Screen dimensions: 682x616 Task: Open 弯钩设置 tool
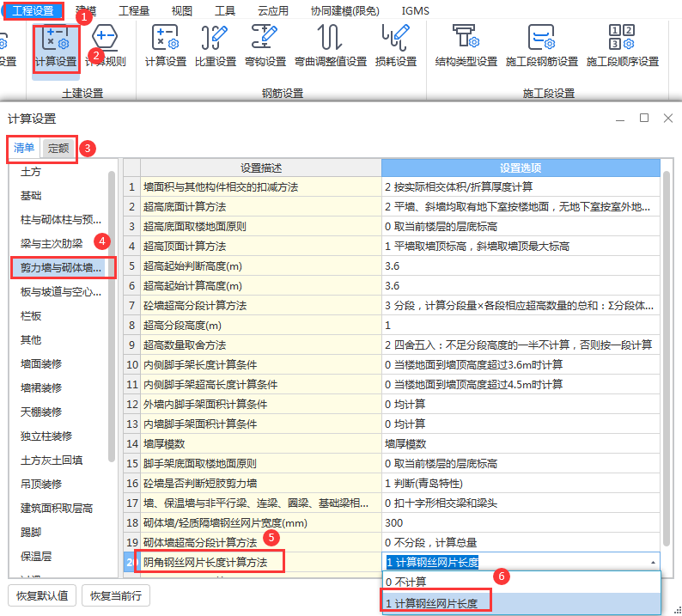[x=265, y=47]
